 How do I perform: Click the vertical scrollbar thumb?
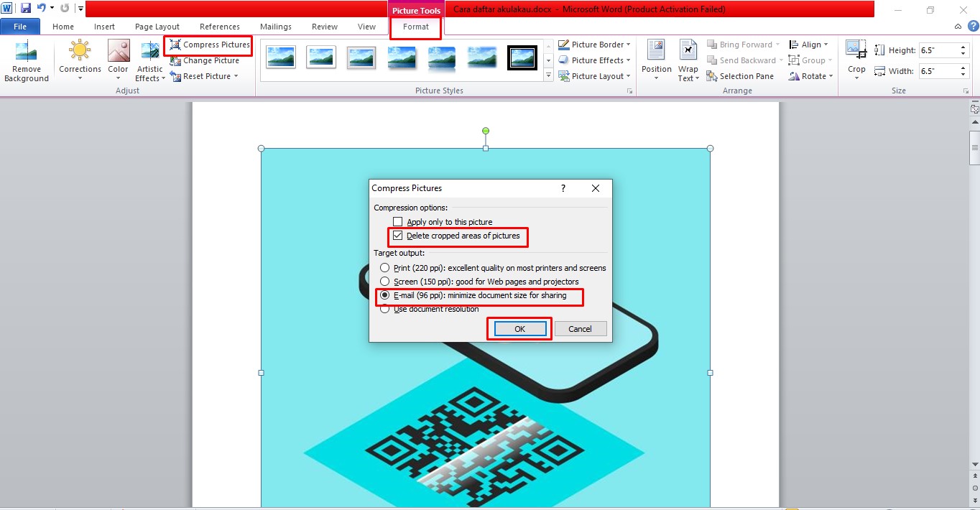[974, 149]
